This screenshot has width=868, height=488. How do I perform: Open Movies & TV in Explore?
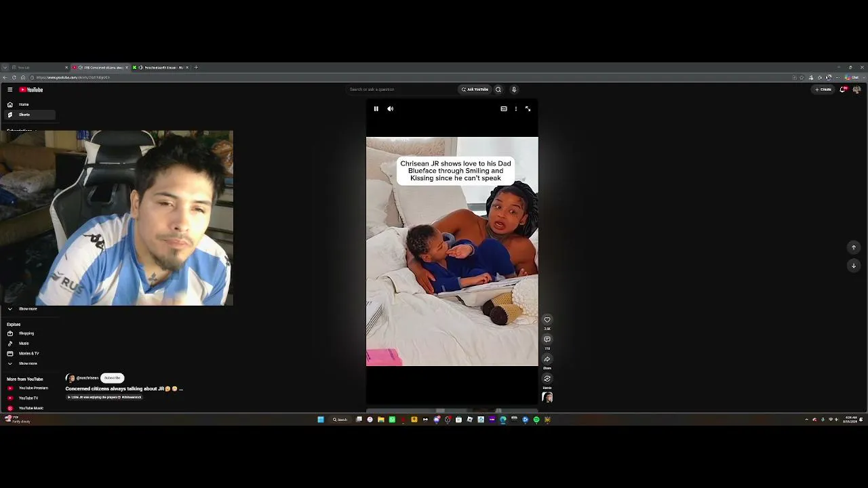[29, 354]
